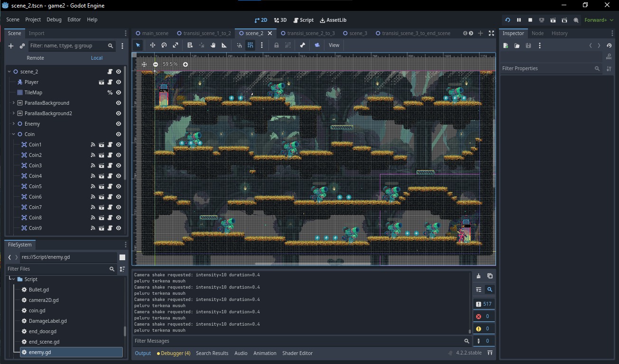Open the Project menu
The height and width of the screenshot is (364, 619).
[x=33, y=19]
